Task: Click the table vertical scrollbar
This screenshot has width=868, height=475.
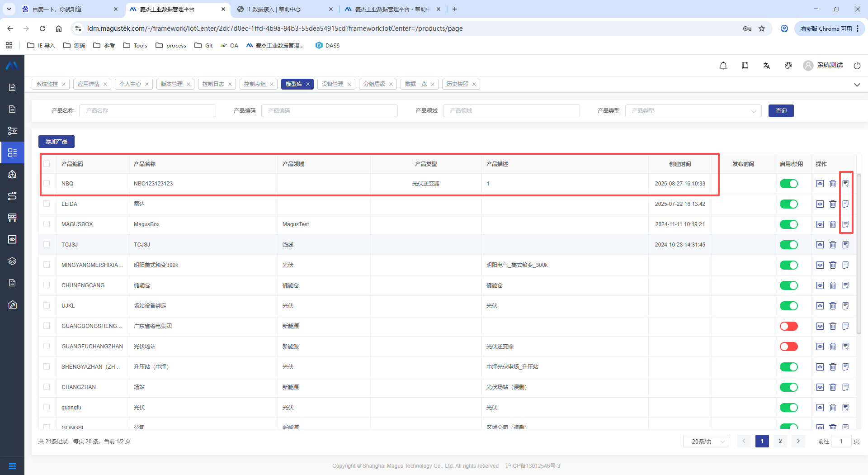Action: pos(859,253)
